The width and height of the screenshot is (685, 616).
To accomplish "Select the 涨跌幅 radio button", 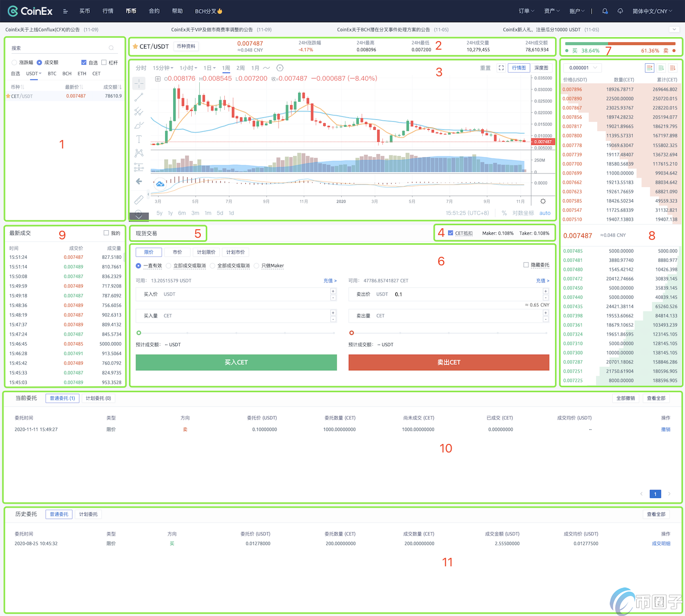I will point(14,63).
